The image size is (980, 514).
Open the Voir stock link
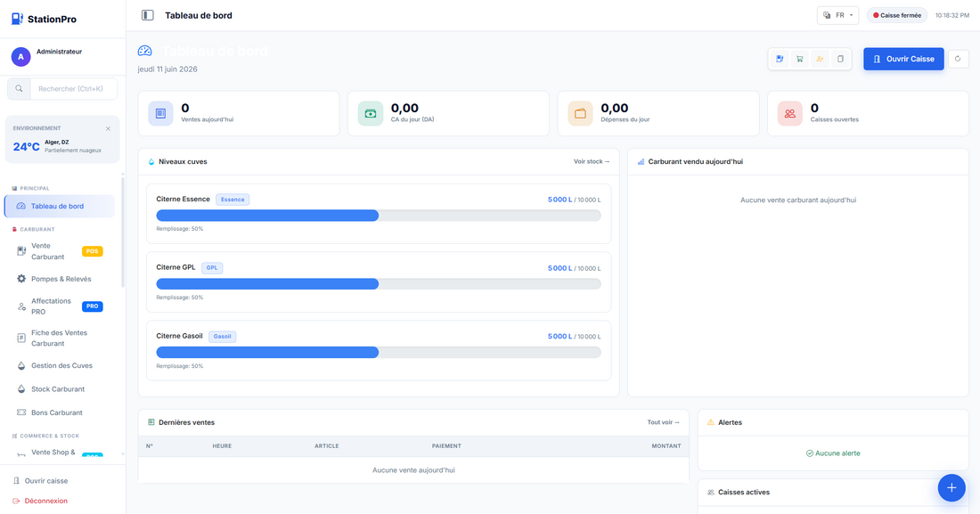(x=592, y=161)
